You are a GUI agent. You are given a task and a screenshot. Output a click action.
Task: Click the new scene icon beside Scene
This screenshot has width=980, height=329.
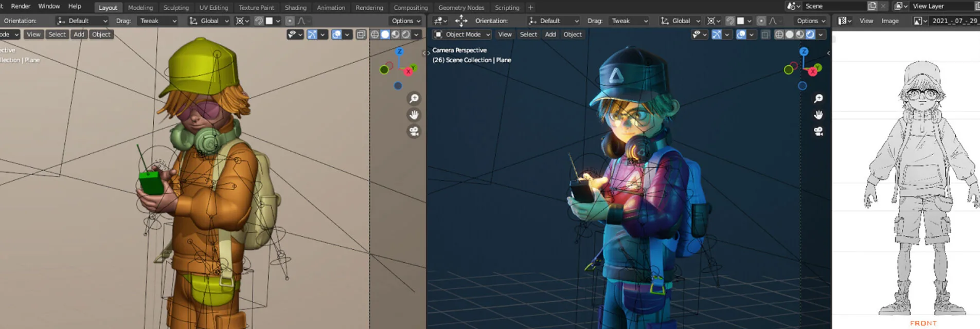tap(872, 6)
